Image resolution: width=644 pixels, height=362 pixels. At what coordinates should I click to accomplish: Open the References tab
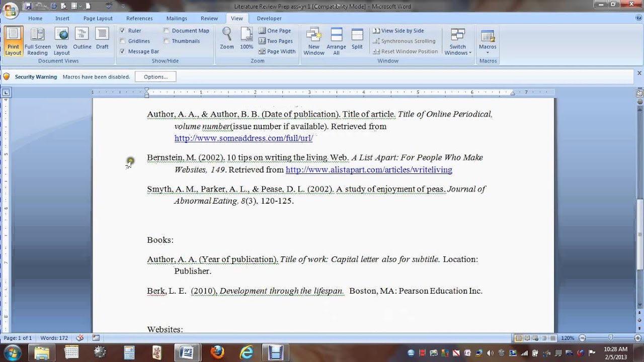(x=139, y=19)
